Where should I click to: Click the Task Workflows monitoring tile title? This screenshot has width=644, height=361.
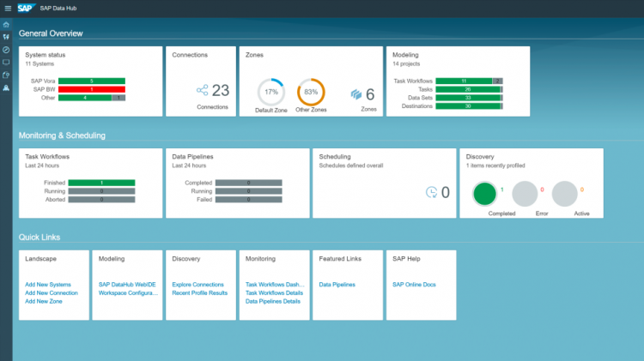47,157
